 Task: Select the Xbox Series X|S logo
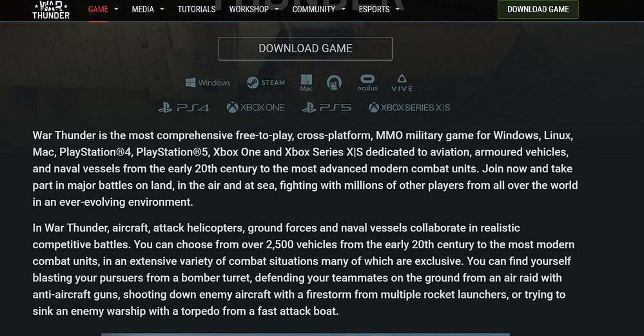(409, 108)
